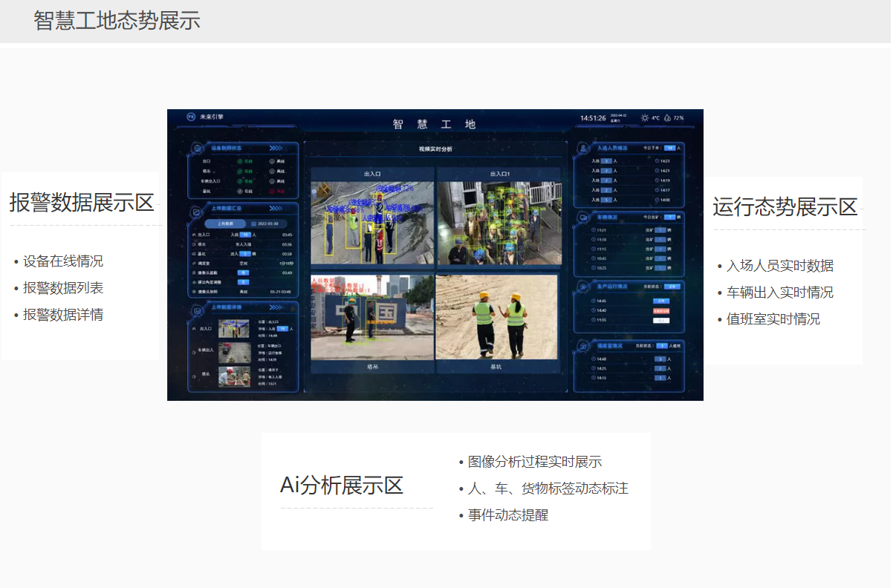Screen dimensions: 893x588
Task: Click the 上传数据汇总 panel icon
Action: point(197,211)
